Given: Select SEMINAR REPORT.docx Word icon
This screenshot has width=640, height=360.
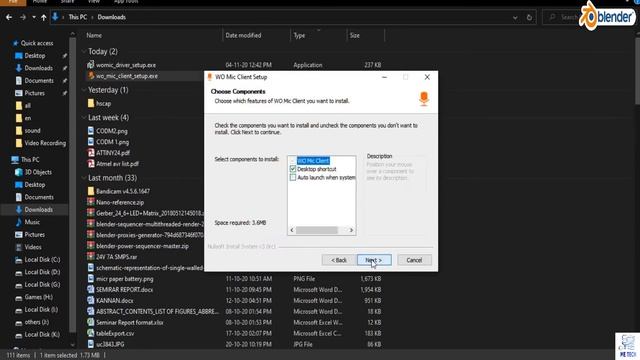Looking at the screenshot, I should point(91,289).
